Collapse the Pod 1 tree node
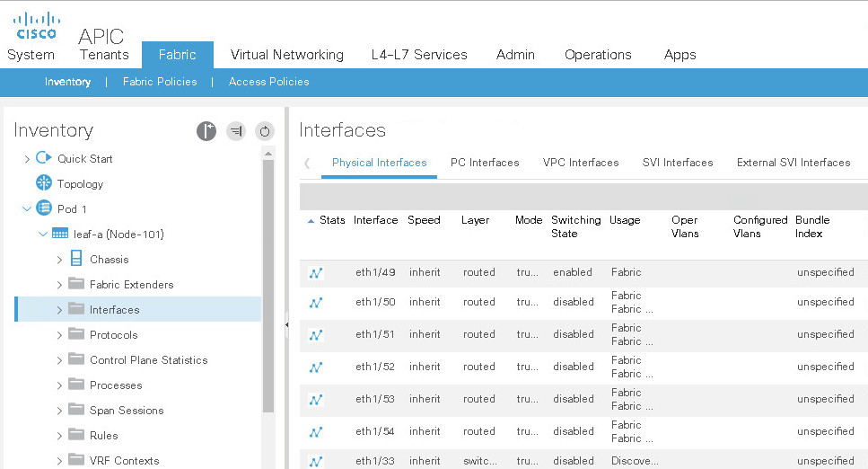 pyautogui.click(x=26, y=209)
